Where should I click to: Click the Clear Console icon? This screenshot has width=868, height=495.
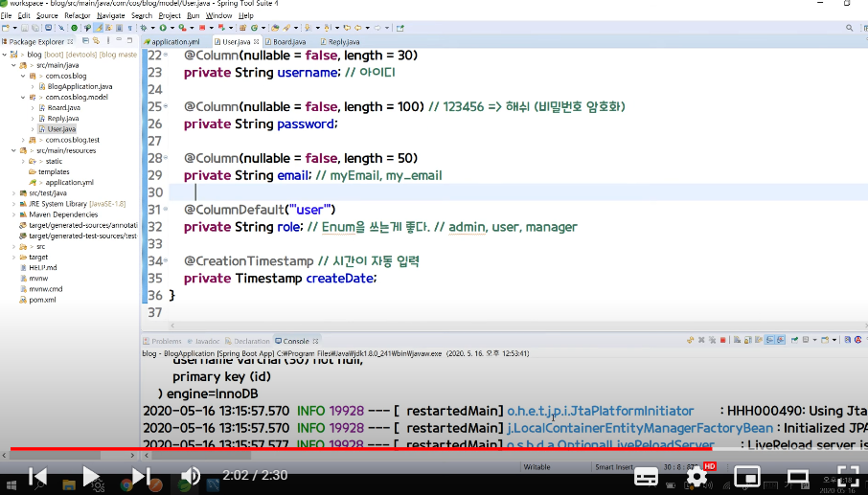(737, 340)
